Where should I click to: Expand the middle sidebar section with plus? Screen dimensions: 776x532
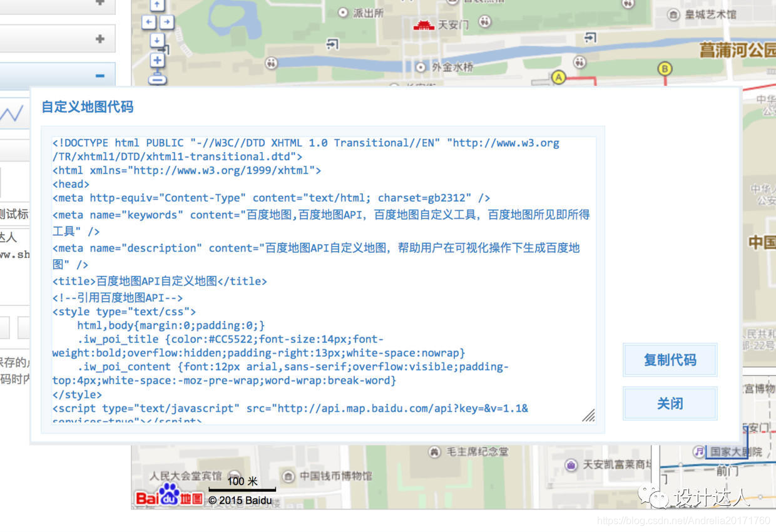pos(100,39)
